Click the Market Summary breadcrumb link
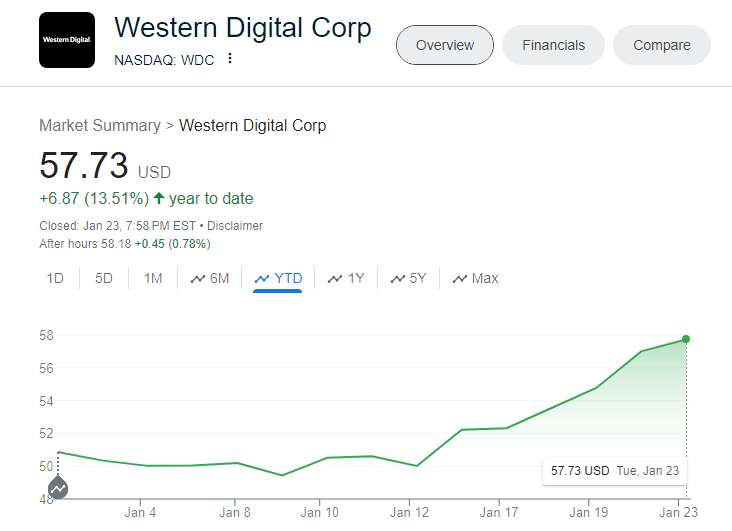The image size is (732, 531). 99,125
